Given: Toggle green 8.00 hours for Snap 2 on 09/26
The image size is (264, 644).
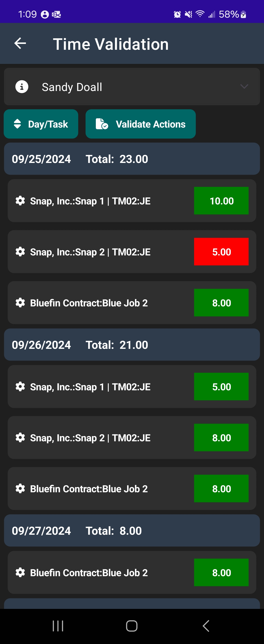Looking at the screenshot, I should coord(221,438).
